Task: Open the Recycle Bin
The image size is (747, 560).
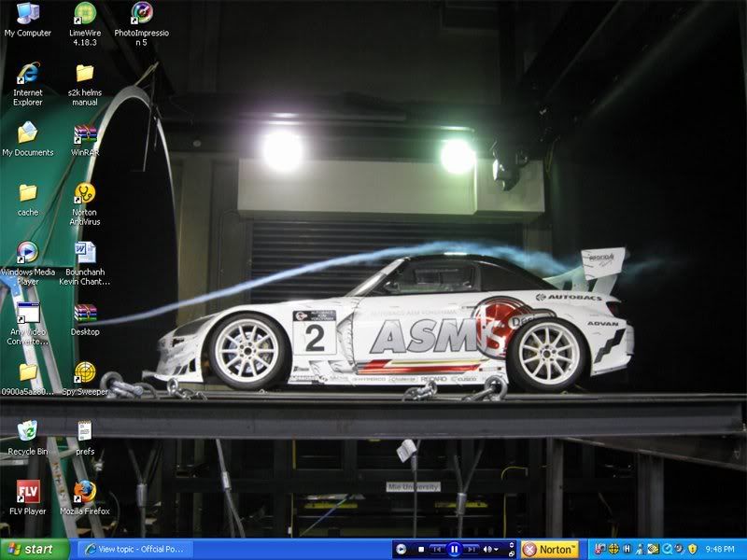Action: click(x=28, y=432)
